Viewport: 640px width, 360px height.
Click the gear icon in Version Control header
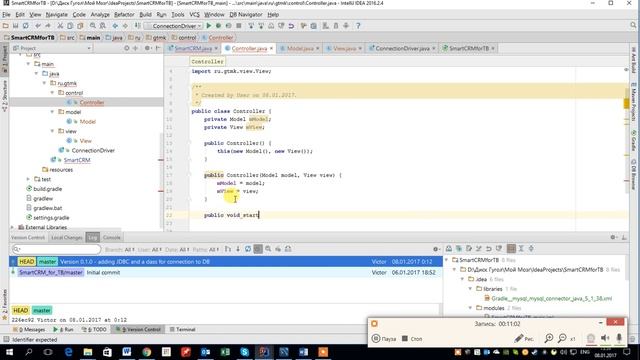613,237
